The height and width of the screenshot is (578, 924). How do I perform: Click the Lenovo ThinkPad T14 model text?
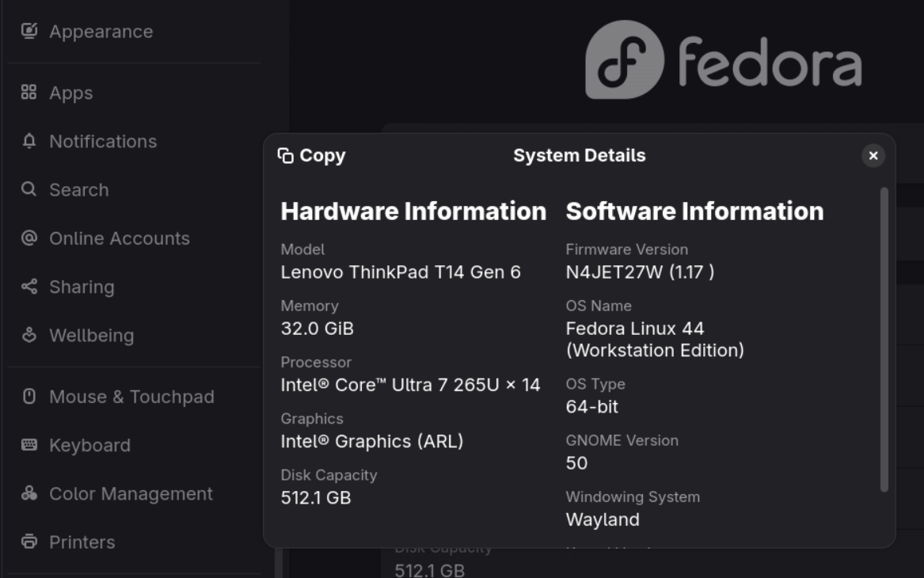point(401,272)
